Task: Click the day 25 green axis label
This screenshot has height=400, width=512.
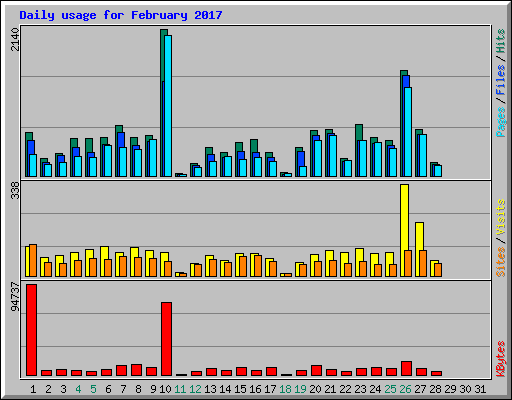Action: 391,389
